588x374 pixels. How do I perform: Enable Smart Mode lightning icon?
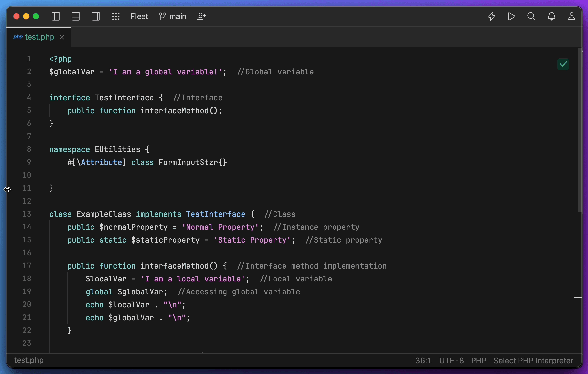[x=492, y=17]
